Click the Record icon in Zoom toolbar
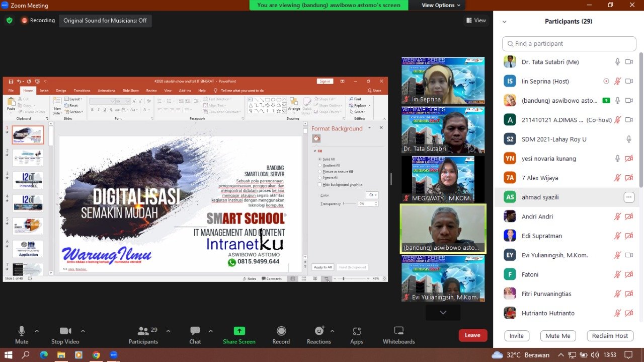 coord(281,331)
